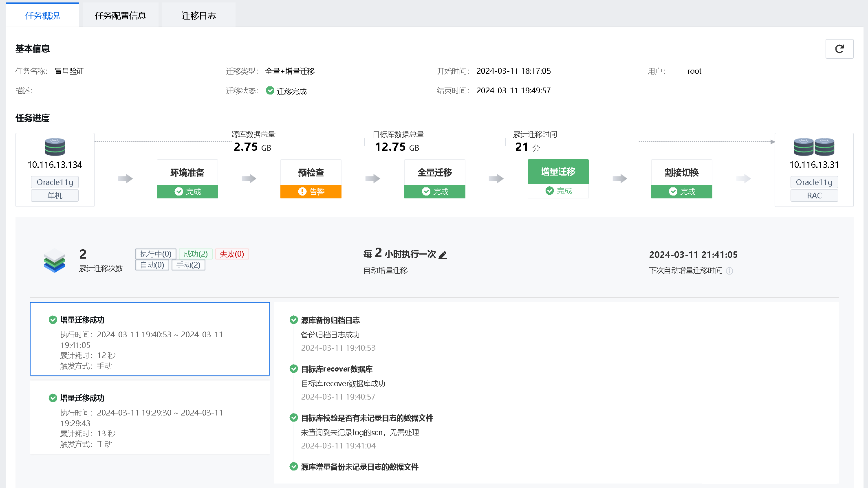Image resolution: width=868 pixels, height=488 pixels.
Task: Click check icon on the 19:40:53 migration card
Action: pyautogui.click(x=53, y=320)
